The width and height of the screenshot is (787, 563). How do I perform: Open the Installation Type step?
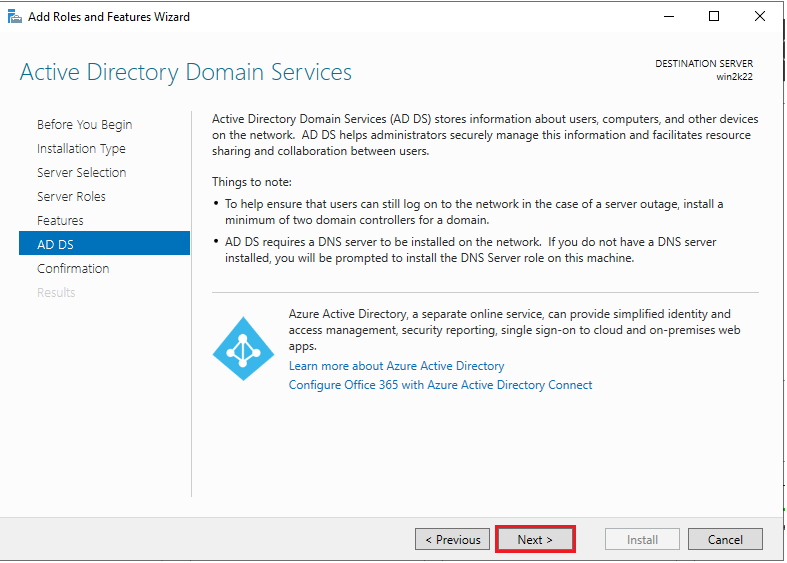point(81,149)
